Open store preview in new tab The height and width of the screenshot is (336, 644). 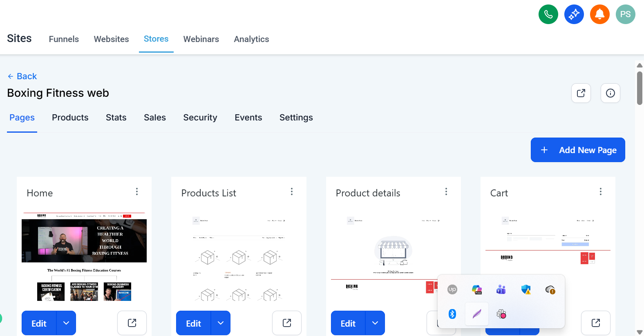coord(581,93)
